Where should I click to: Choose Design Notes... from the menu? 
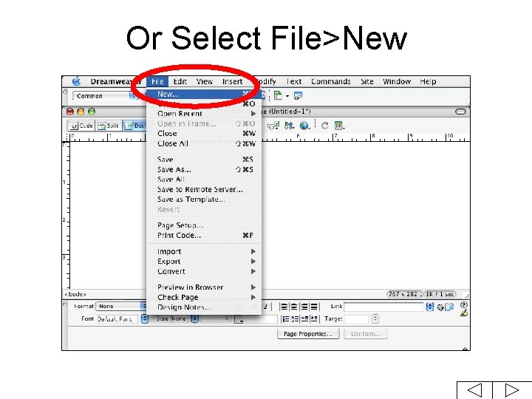[x=205, y=307]
